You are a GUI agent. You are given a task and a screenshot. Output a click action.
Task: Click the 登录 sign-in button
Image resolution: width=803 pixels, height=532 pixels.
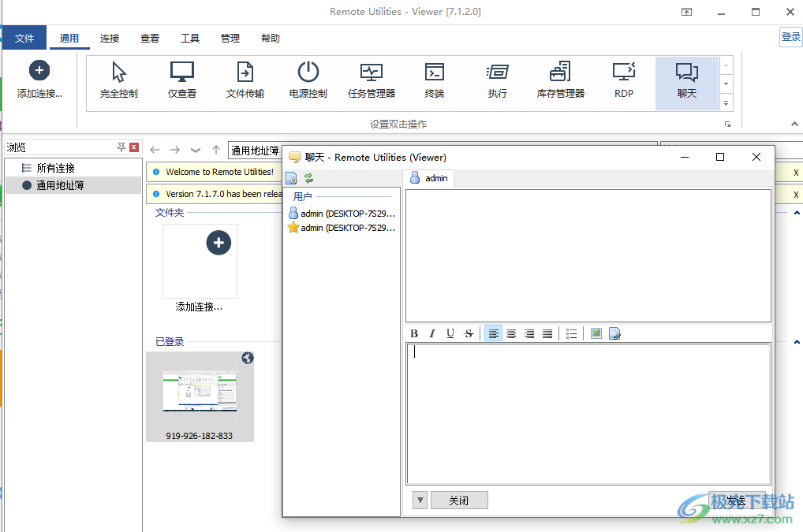(790, 37)
